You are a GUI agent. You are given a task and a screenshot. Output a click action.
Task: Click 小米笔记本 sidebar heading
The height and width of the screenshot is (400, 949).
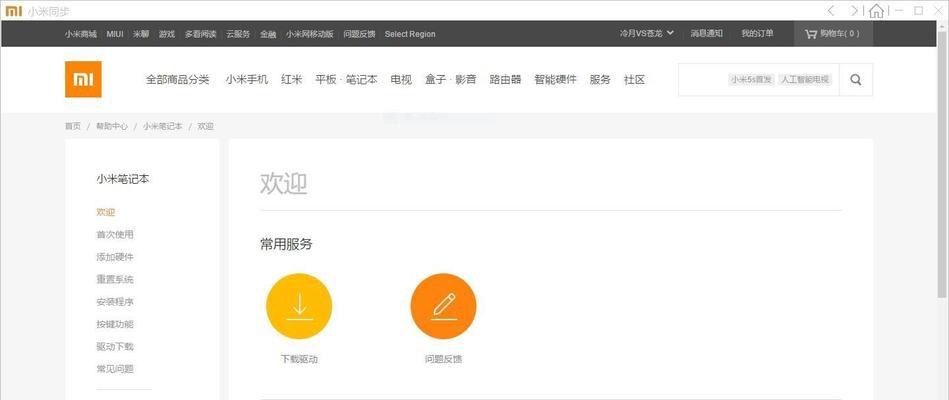[122, 179]
